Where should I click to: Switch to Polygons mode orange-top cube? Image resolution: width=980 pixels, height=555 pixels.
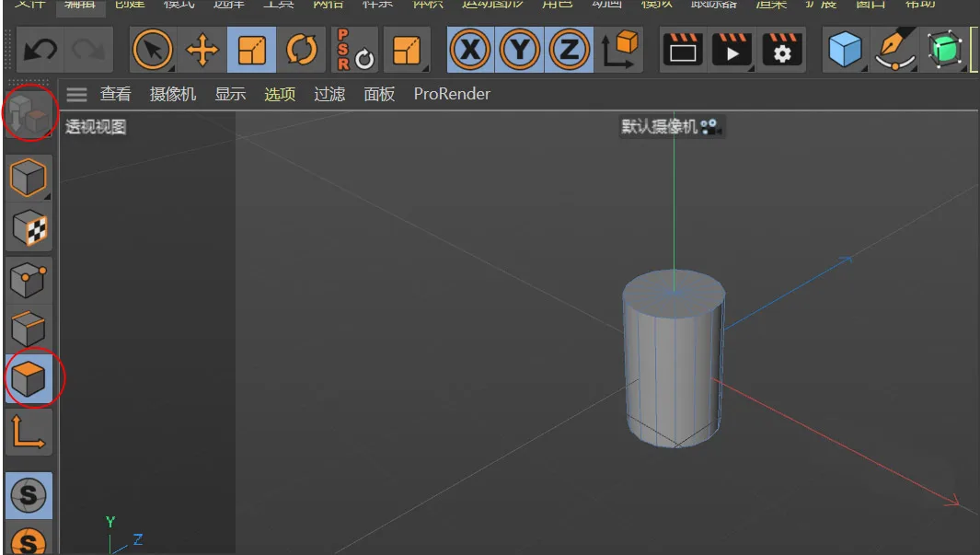point(29,379)
